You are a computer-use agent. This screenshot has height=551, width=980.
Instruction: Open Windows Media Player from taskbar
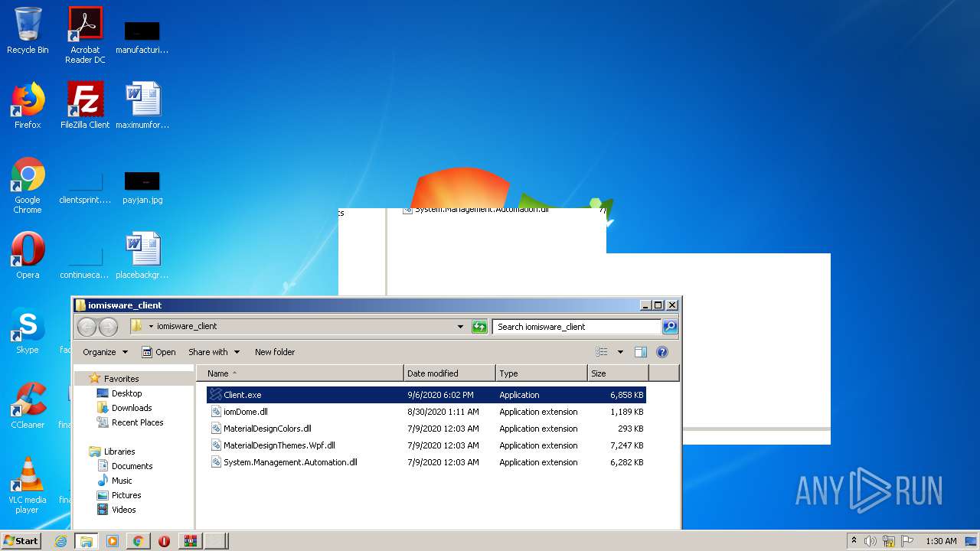(x=113, y=541)
